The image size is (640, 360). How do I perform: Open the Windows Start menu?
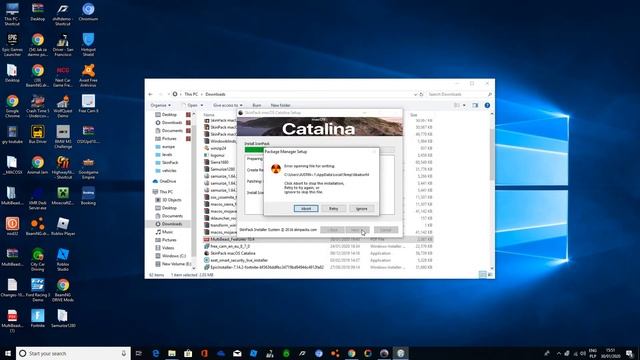[x=8, y=353]
